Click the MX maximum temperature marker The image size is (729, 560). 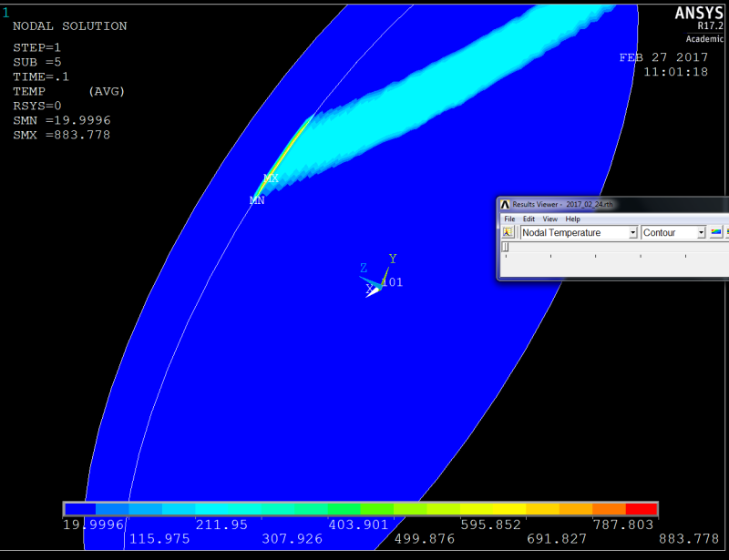coord(271,178)
